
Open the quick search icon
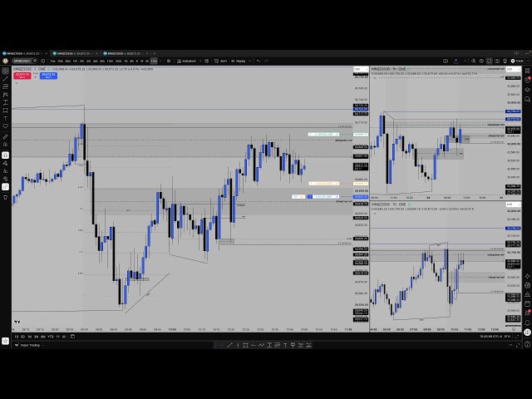473,61
